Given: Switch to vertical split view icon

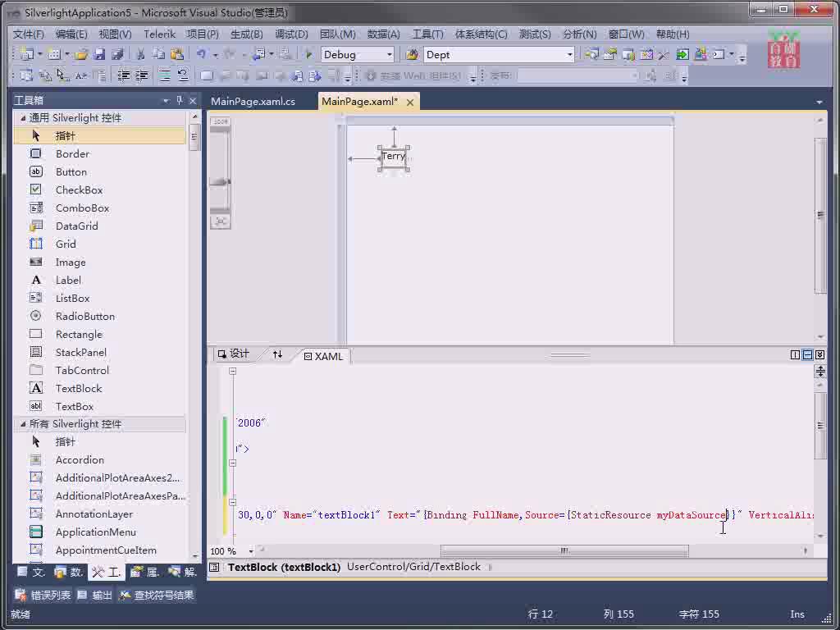Looking at the screenshot, I should coord(795,354).
